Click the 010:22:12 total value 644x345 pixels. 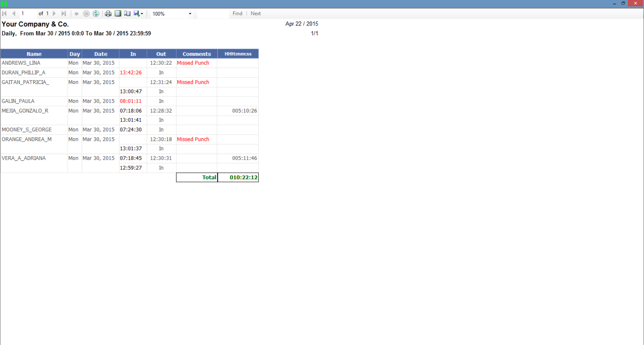238,178
